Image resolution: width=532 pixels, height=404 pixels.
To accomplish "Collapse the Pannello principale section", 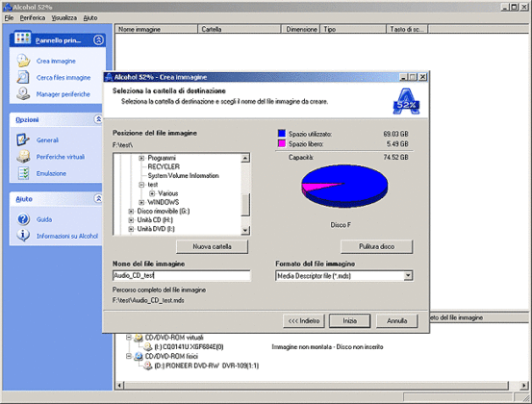I will pos(98,40).
